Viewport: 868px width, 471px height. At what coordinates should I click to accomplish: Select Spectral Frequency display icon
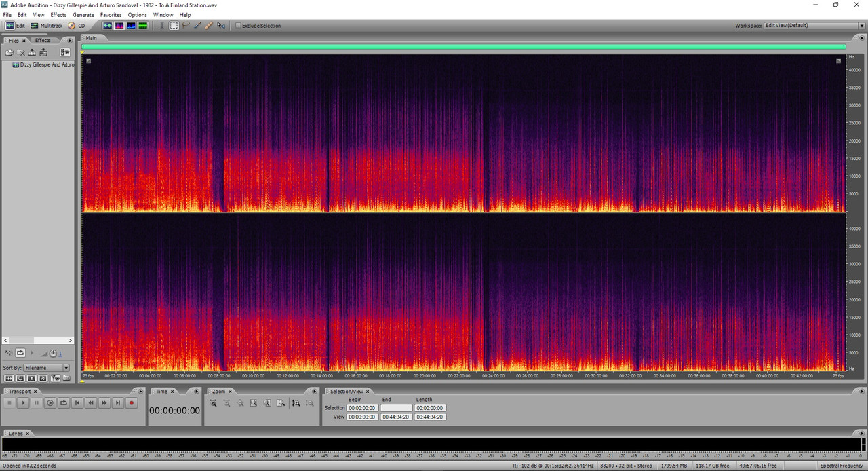point(119,26)
